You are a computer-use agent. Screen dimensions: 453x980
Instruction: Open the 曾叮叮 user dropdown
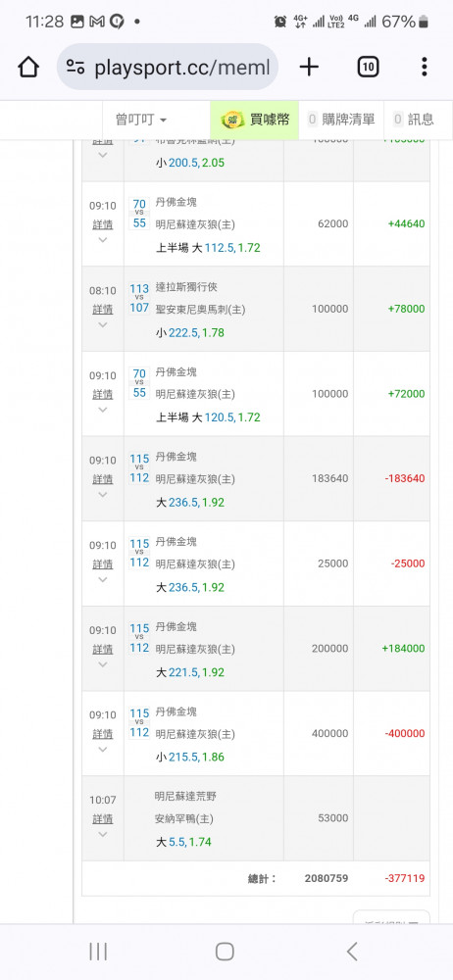click(141, 120)
